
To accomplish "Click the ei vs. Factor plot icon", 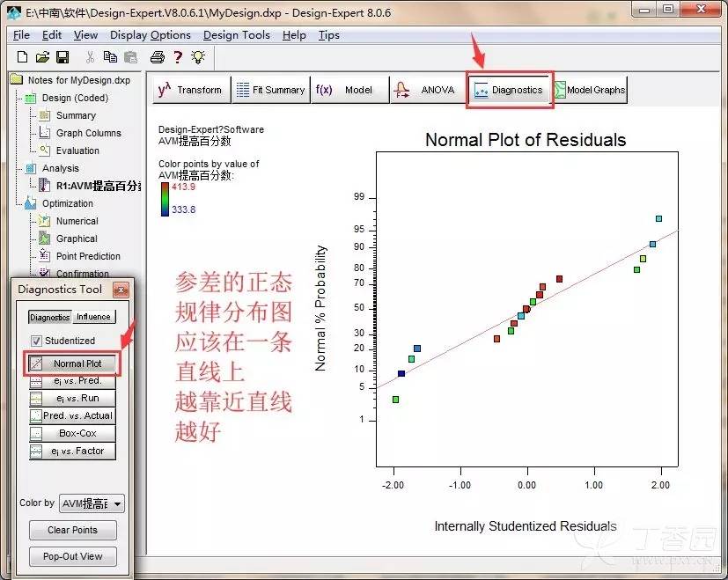I will [x=36, y=451].
